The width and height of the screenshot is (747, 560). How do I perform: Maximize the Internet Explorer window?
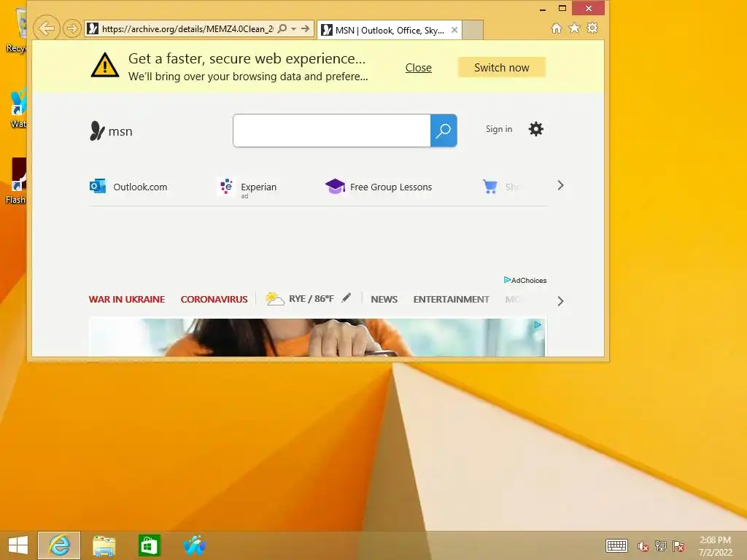coord(562,8)
